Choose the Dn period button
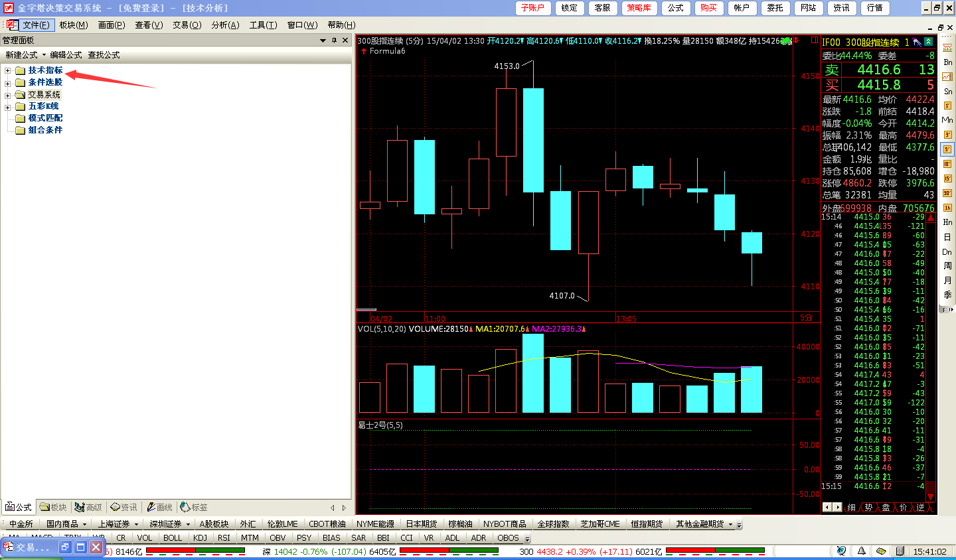956x560 pixels. (x=947, y=251)
